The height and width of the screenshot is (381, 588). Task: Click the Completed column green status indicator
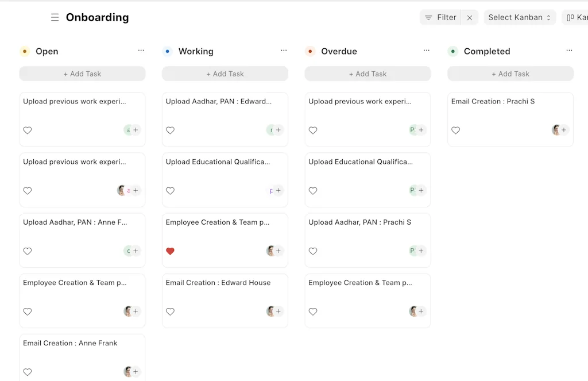pos(452,51)
